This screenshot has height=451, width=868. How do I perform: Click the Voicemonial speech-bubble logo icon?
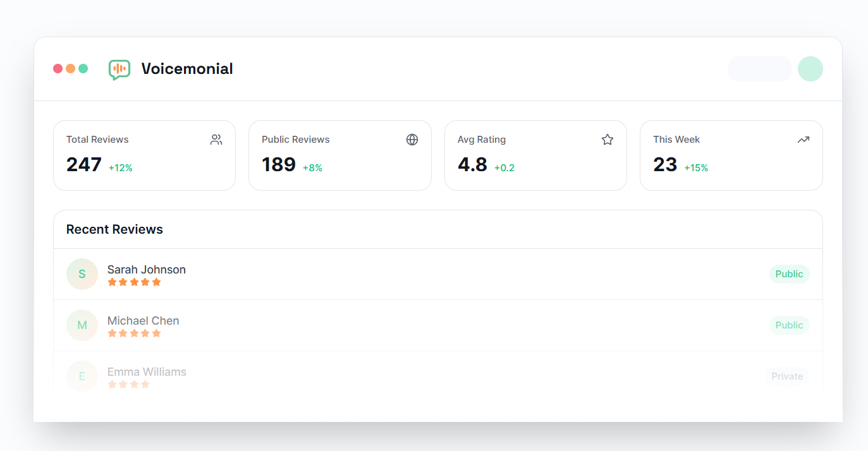[119, 68]
